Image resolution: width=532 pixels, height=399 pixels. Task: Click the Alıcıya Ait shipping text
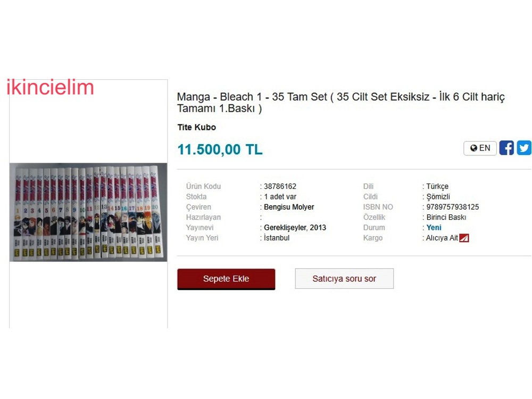point(442,238)
